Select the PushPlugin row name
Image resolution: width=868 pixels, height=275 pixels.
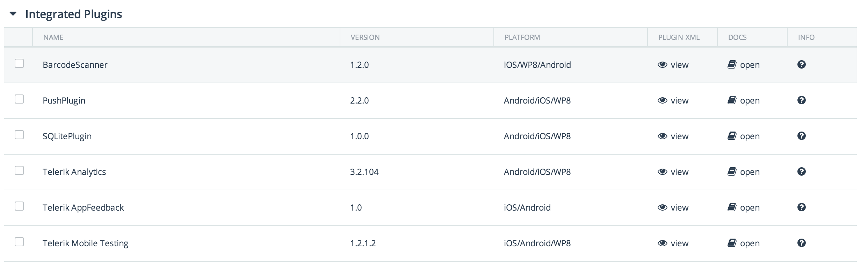pyautogui.click(x=64, y=101)
